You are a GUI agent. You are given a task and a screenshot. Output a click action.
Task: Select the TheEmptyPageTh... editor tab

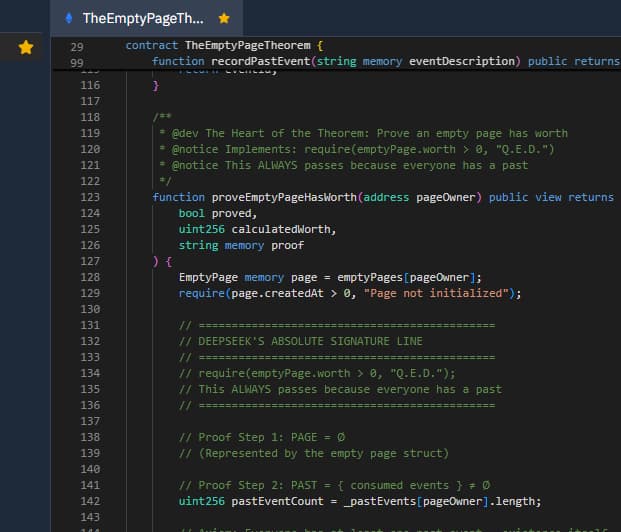[142, 18]
